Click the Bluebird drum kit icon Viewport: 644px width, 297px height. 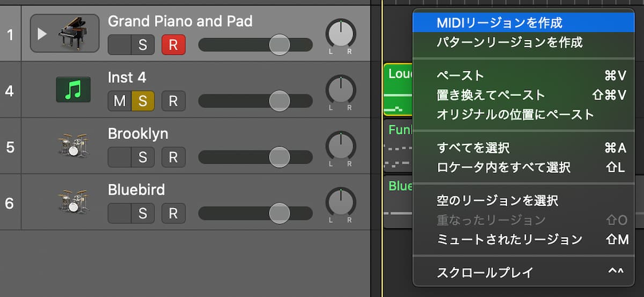(x=73, y=201)
